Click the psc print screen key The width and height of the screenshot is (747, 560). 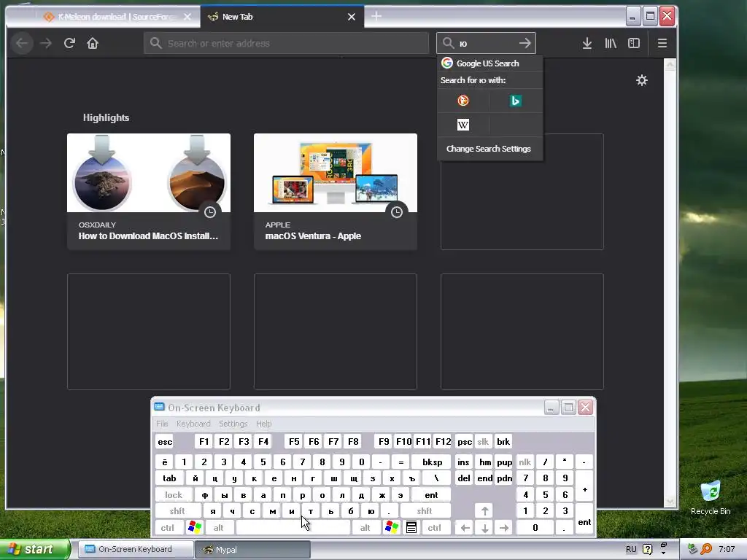click(465, 441)
